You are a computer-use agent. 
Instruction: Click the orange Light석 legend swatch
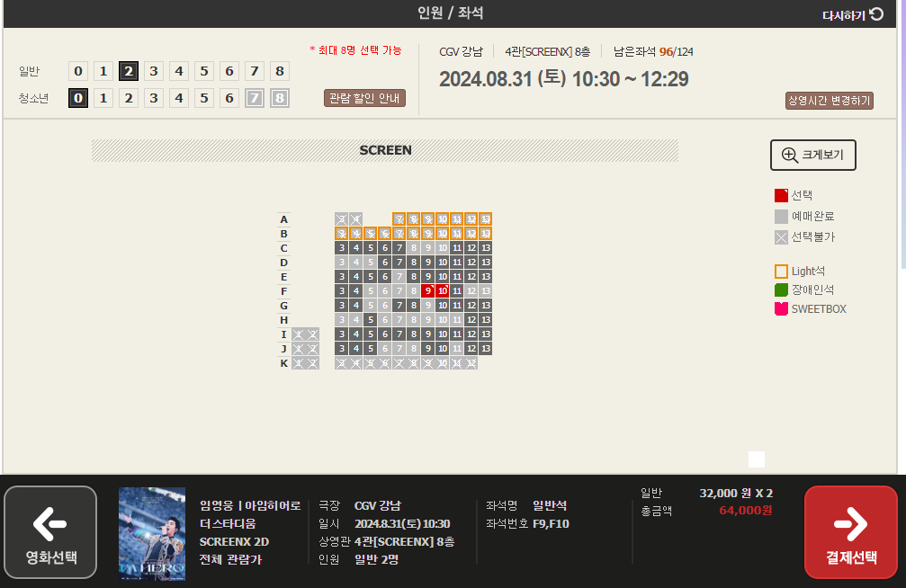[x=781, y=272]
